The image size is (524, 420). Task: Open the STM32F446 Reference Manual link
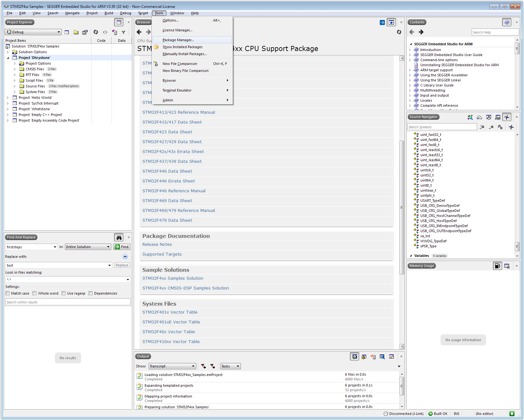pos(174,191)
